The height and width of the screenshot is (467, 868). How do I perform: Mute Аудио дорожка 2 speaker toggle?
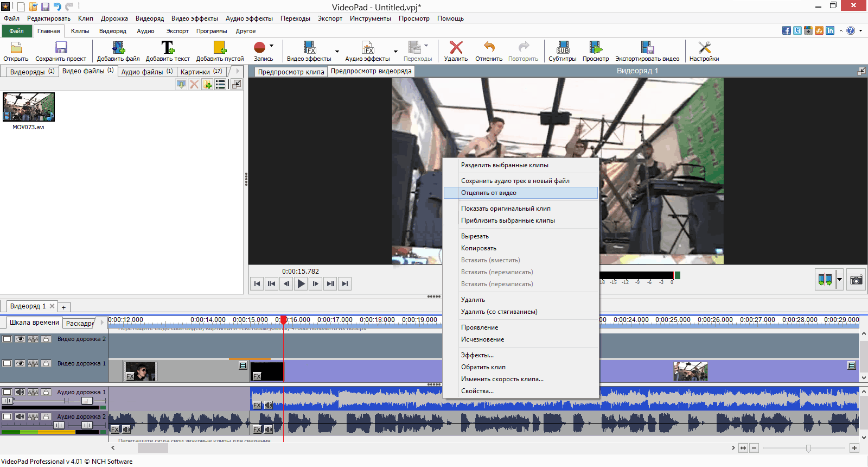pos(20,416)
